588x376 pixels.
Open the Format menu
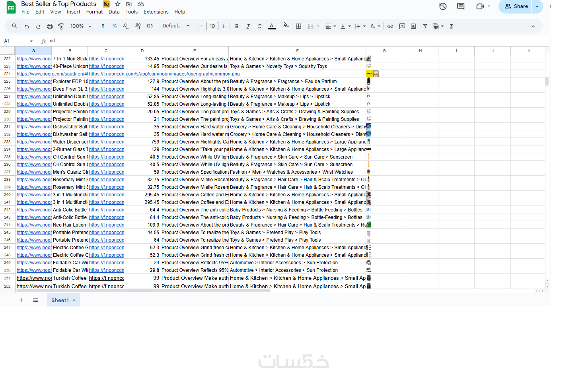pyautogui.click(x=94, y=12)
